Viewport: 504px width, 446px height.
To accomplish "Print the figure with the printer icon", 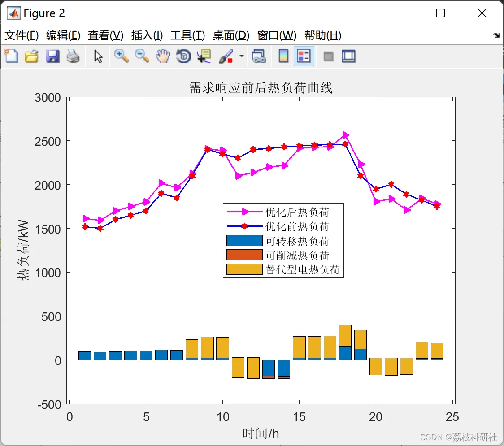I will pos(73,56).
